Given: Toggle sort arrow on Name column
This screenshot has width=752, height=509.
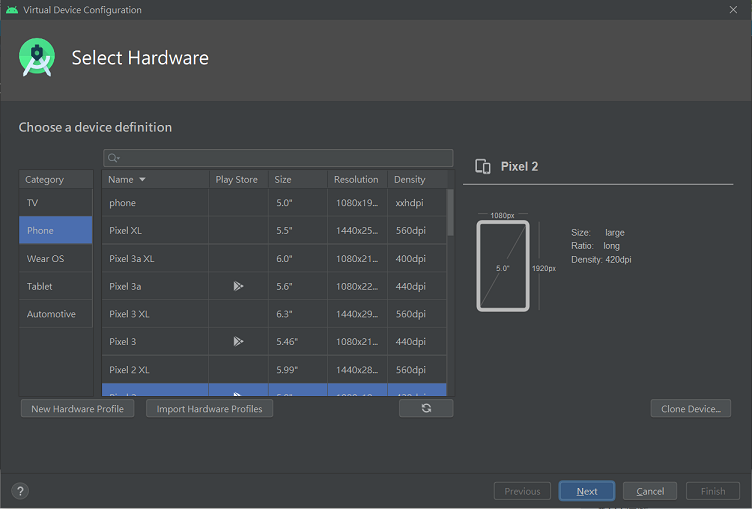Looking at the screenshot, I should pyautogui.click(x=142, y=179).
